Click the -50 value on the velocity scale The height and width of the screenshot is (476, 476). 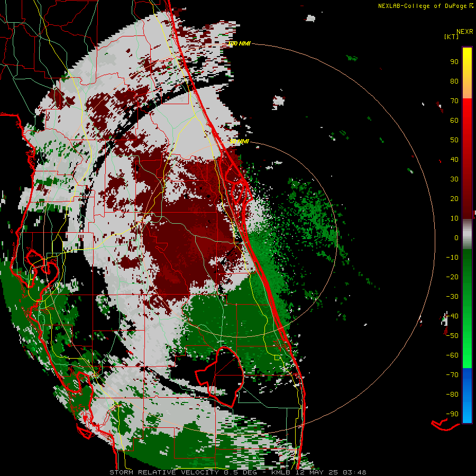click(452, 336)
